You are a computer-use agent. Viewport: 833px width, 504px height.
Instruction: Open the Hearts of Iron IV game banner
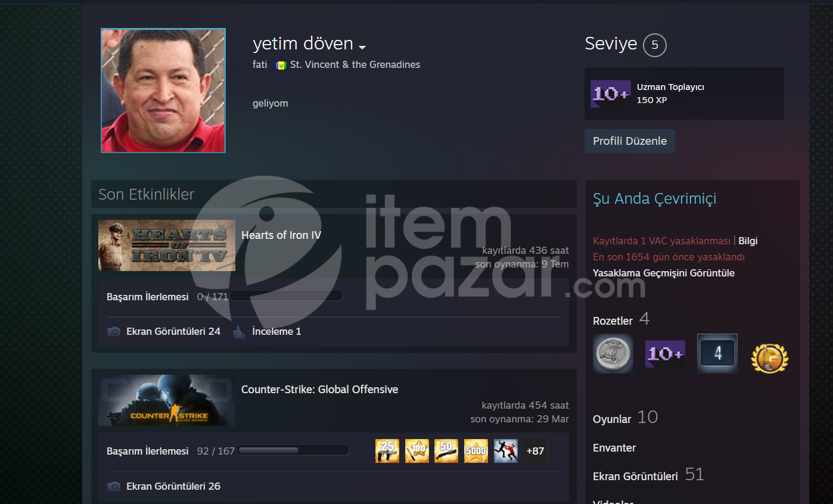tap(167, 245)
